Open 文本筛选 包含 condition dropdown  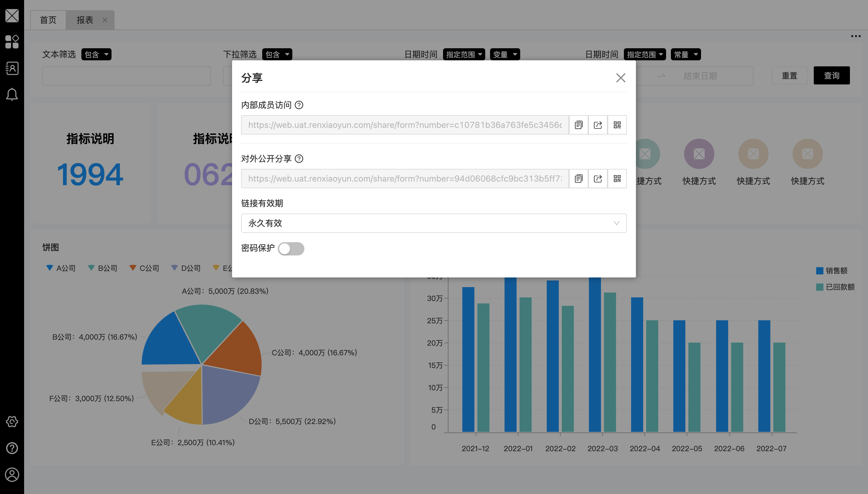coord(96,54)
